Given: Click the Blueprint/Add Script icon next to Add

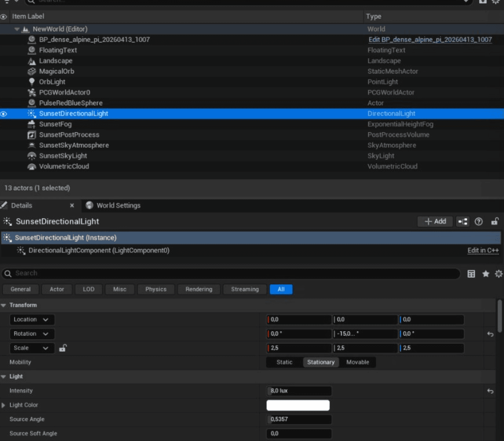Looking at the screenshot, I should [463, 221].
